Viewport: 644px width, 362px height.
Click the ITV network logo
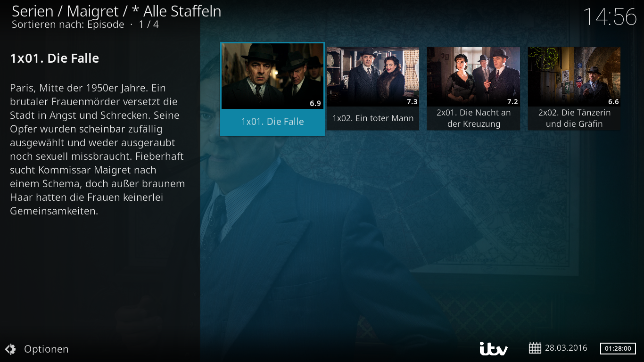click(x=494, y=348)
